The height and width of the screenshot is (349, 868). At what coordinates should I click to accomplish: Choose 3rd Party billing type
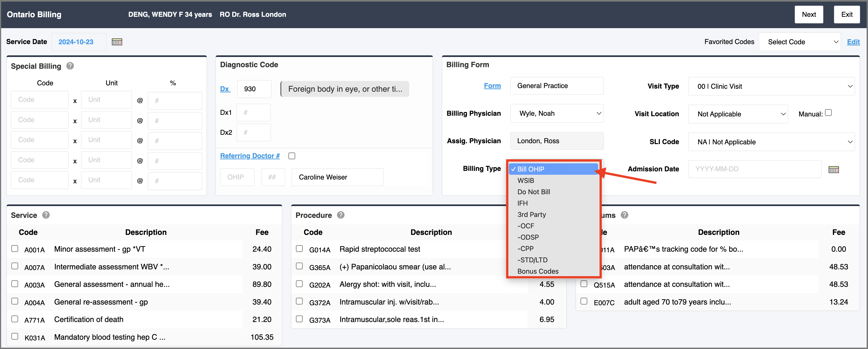554,214
